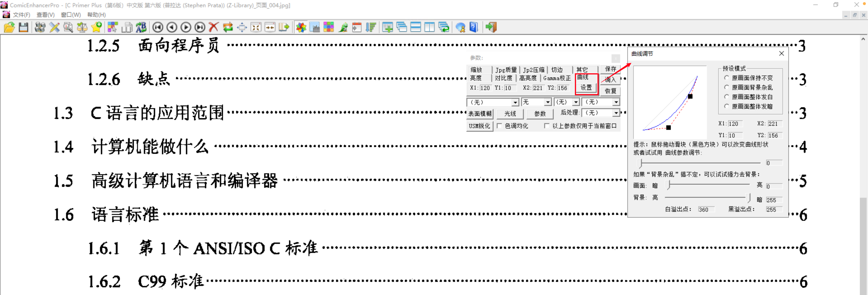
Task: Select 原画面背景杂乱 preset radio button
Action: point(727,87)
